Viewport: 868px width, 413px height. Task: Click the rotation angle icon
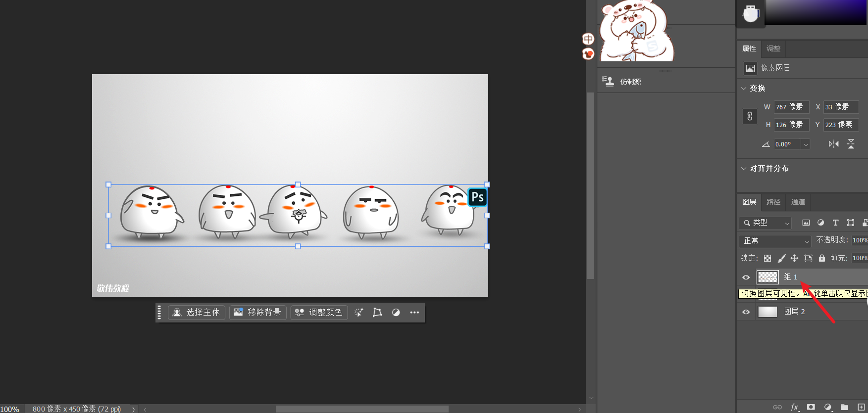[766, 144]
